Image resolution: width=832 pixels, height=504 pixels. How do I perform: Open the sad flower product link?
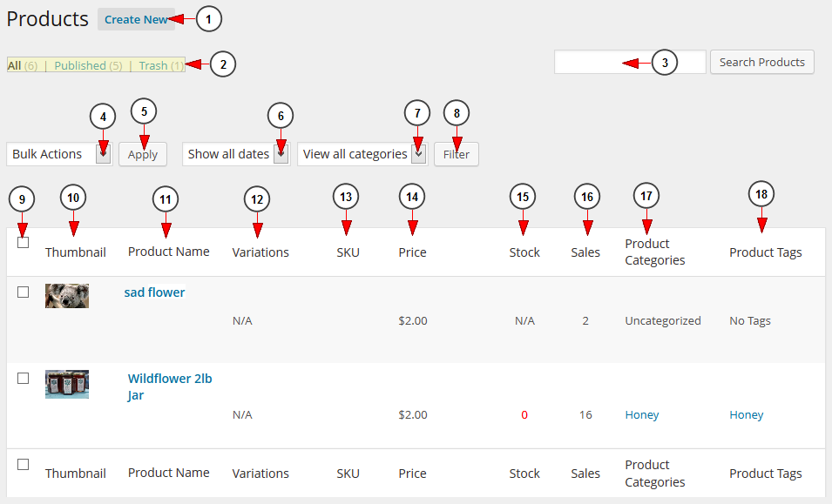pos(154,292)
